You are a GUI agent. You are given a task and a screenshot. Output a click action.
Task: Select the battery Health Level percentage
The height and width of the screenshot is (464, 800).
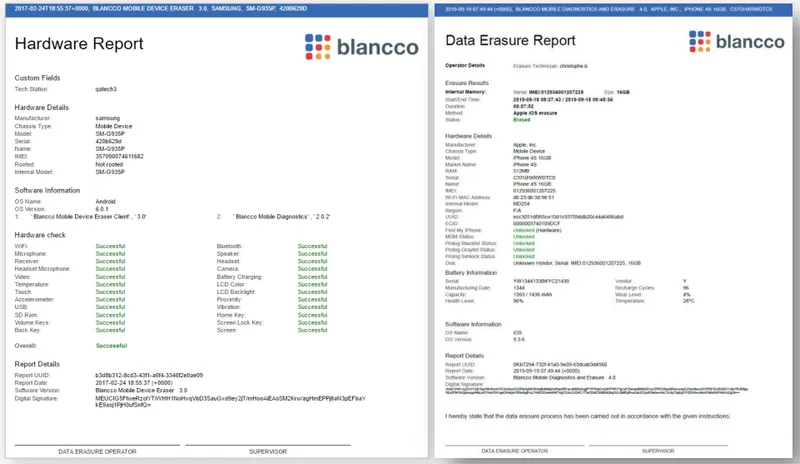518,301
